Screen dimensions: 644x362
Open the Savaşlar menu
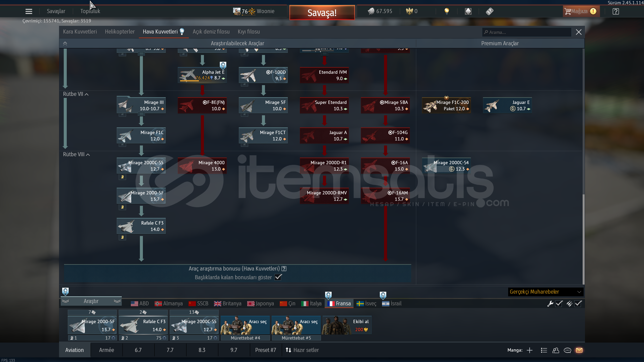[56, 11]
